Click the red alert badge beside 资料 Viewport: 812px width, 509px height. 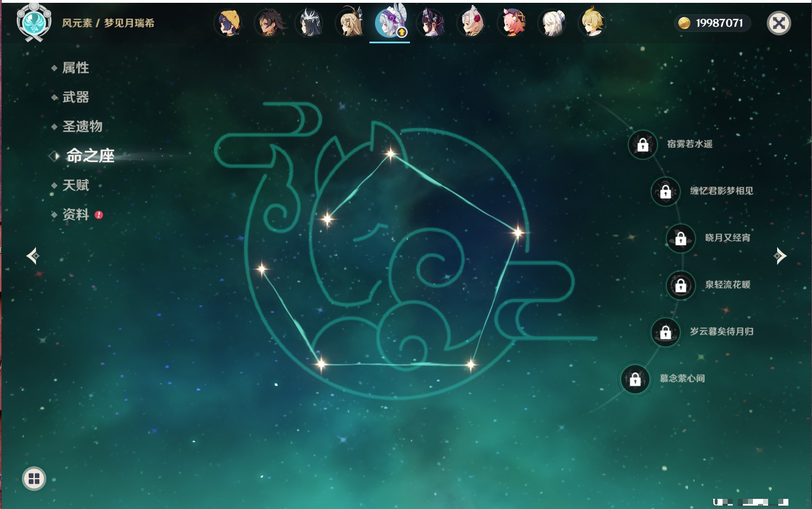click(99, 215)
